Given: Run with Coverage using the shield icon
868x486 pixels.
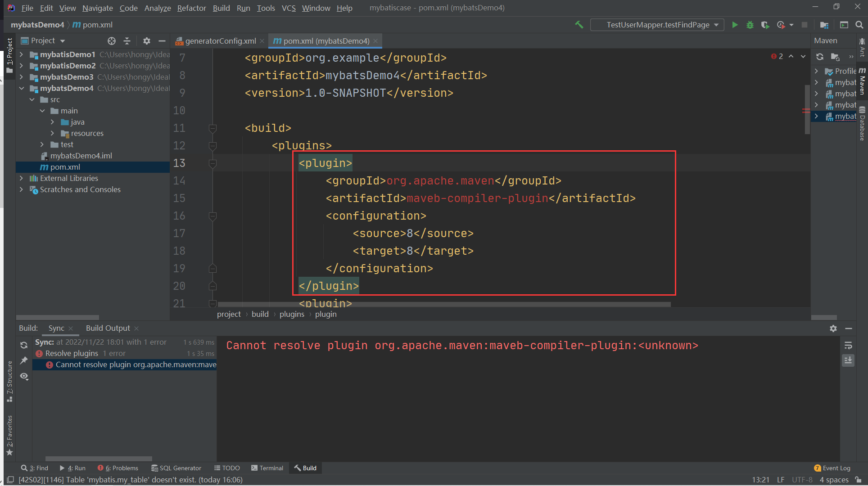Looking at the screenshot, I should [x=765, y=25].
